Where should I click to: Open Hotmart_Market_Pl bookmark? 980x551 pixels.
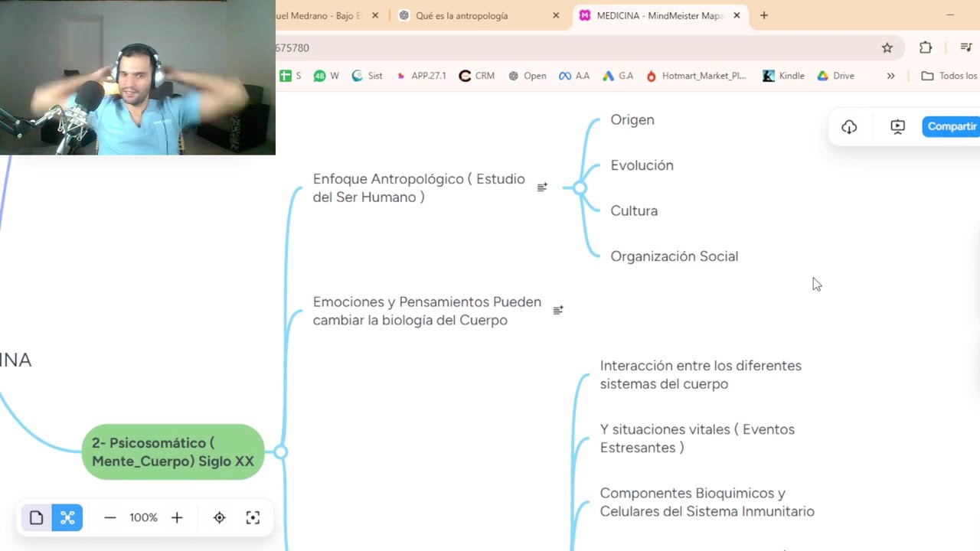[x=696, y=76]
